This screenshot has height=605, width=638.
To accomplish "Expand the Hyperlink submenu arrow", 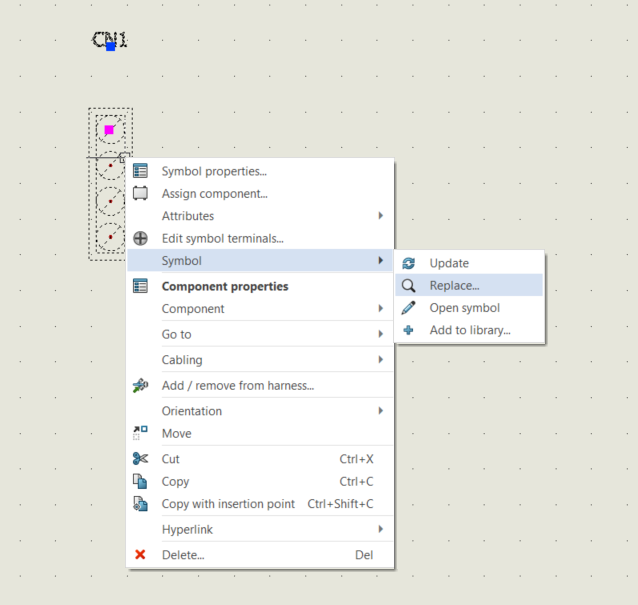I will tap(380, 529).
